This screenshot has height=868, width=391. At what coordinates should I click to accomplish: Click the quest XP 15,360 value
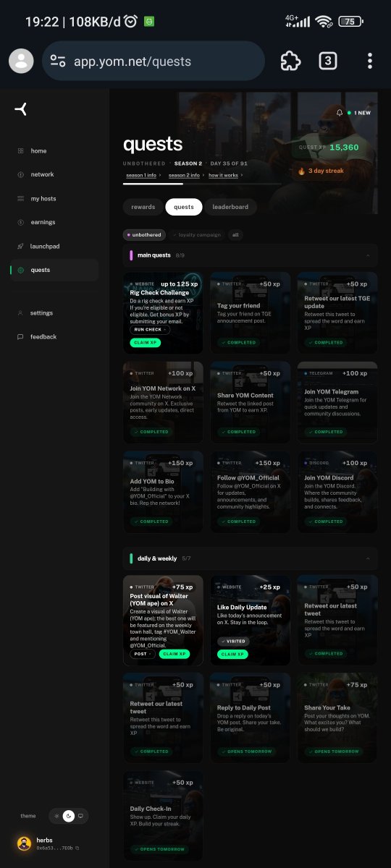[344, 147]
